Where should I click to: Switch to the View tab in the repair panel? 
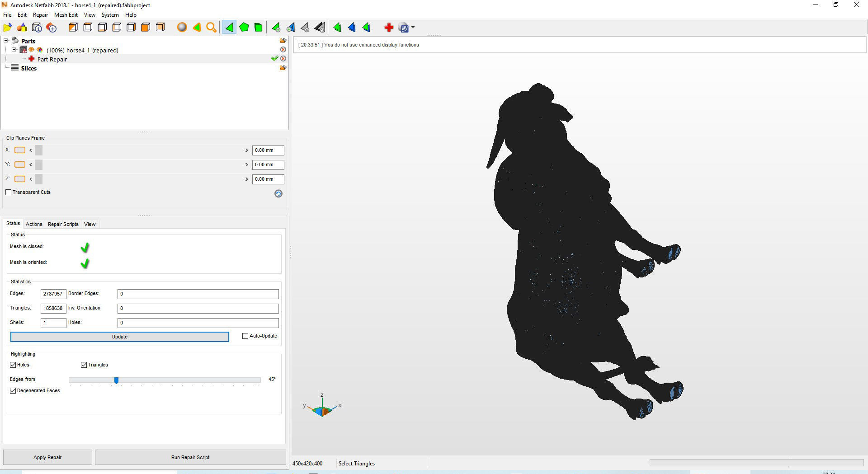pyautogui.click(x=90, y=224)
